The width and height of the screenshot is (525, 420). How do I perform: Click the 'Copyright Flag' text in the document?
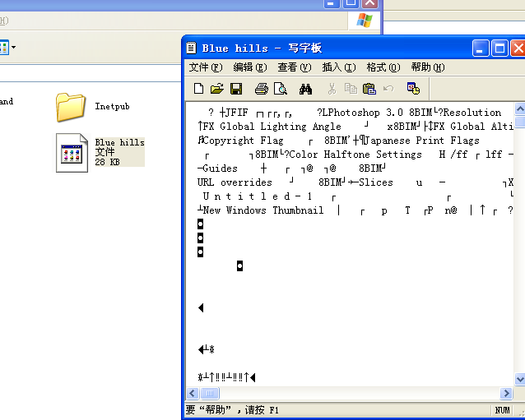click(243, 141)
